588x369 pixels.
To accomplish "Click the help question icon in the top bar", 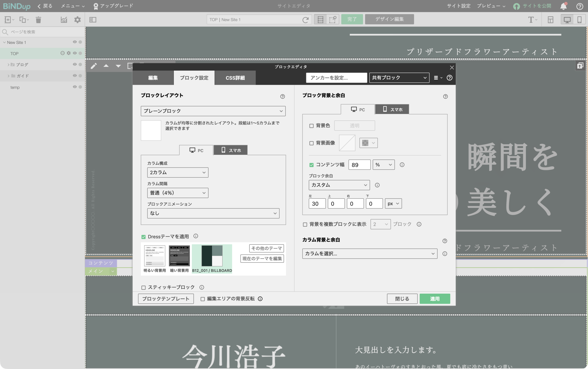I will click(x=580, y=6).
